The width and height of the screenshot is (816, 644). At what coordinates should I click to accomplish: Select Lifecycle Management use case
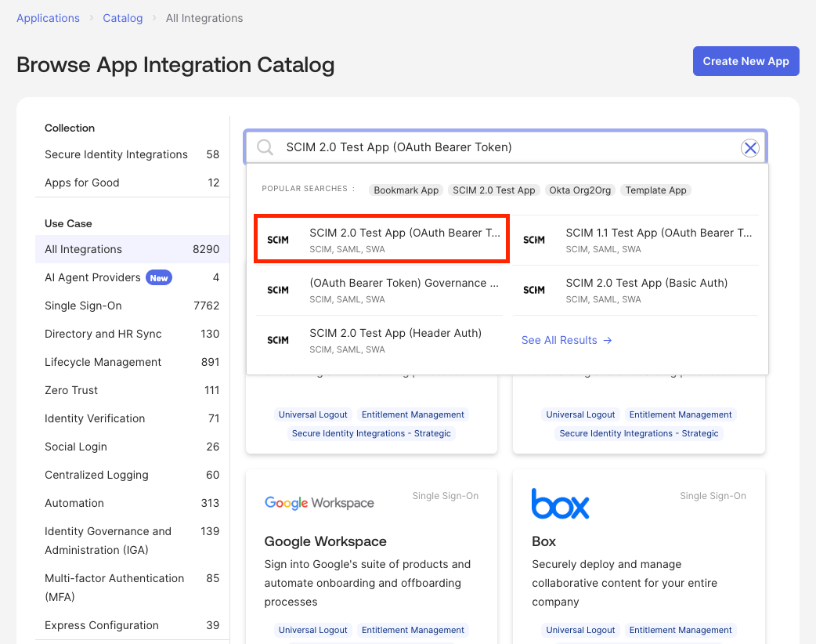tap(132, 362)
